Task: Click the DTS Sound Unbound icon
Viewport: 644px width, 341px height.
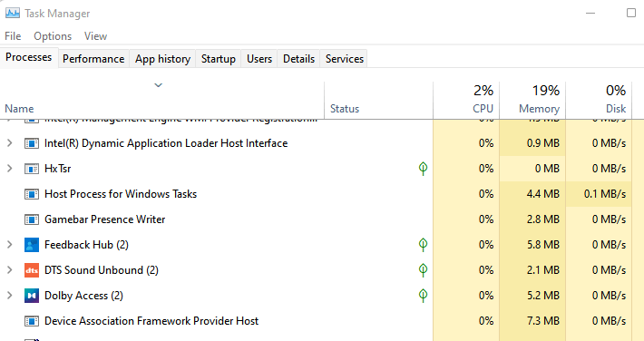Action: coord(32,270)
